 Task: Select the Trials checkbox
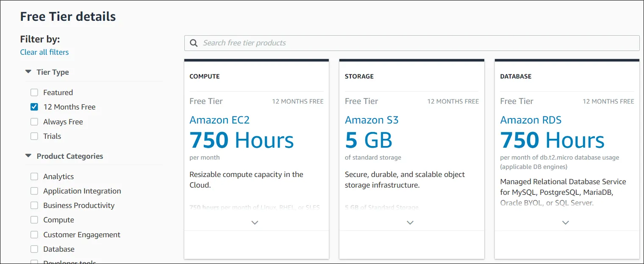click(34, 136)
